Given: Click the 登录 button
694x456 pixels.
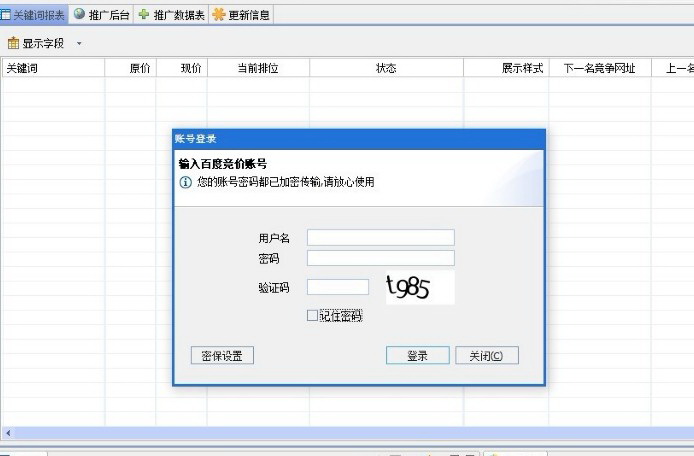Looking at the screenshot, I should [417, 356].
